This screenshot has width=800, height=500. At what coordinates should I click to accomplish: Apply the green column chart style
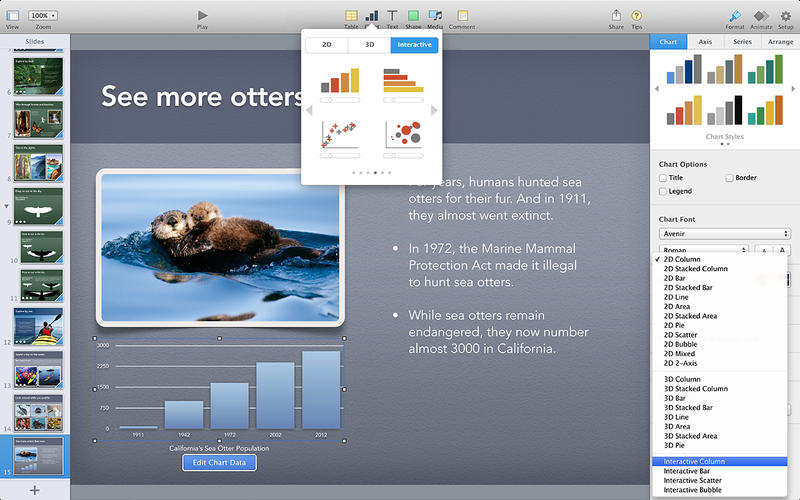coord(765,69)
